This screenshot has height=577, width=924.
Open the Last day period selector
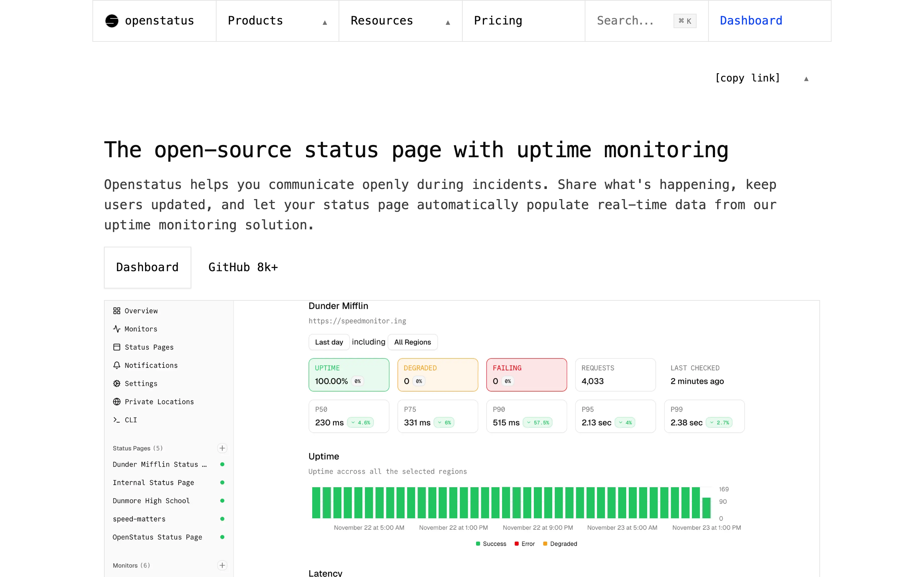point(329,342)
